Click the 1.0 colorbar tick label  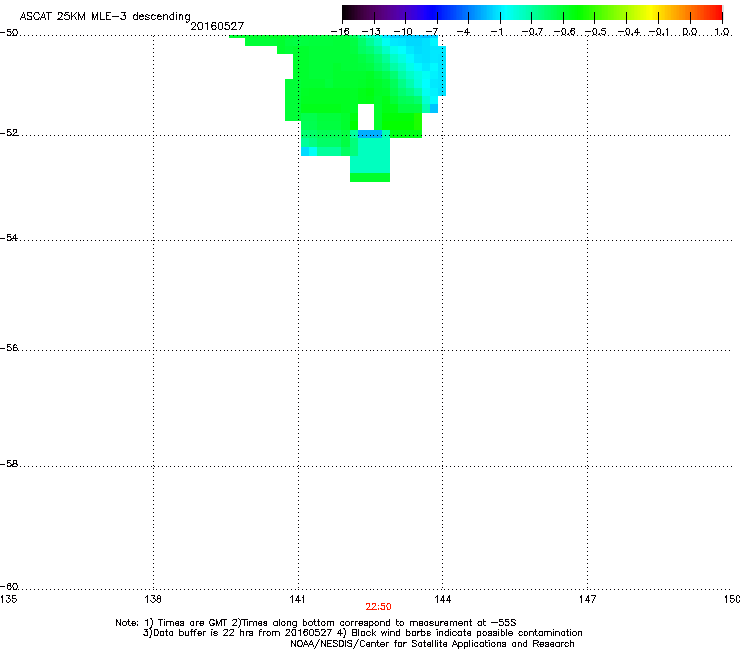pos(722,32)
